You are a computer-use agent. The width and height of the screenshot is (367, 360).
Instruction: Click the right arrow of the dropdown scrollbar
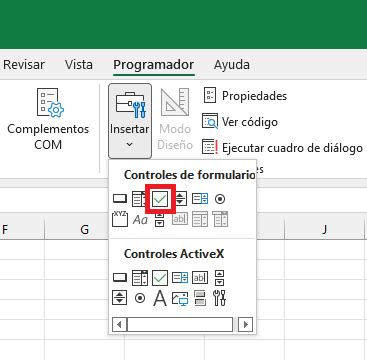point(246,324)
